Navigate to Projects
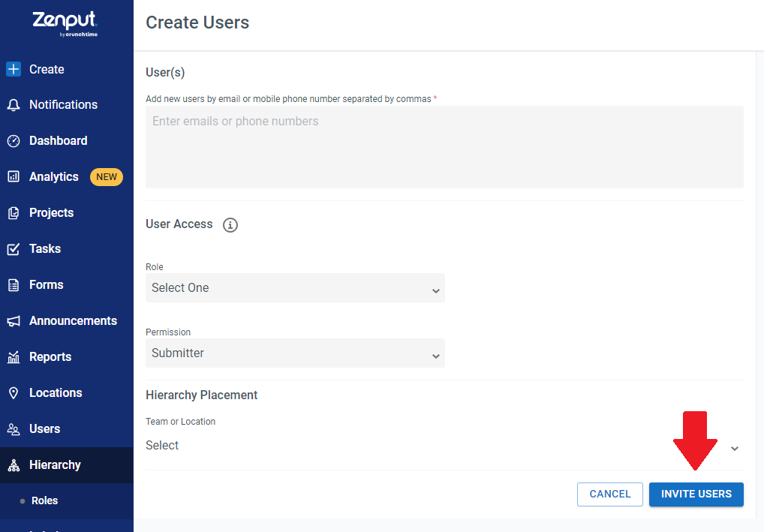Viewport: 764px width, 532px height. click(x=52, y=213)
